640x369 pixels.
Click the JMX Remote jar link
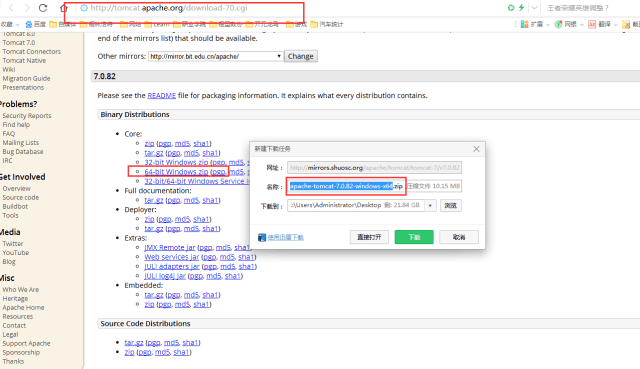[170, 247]
